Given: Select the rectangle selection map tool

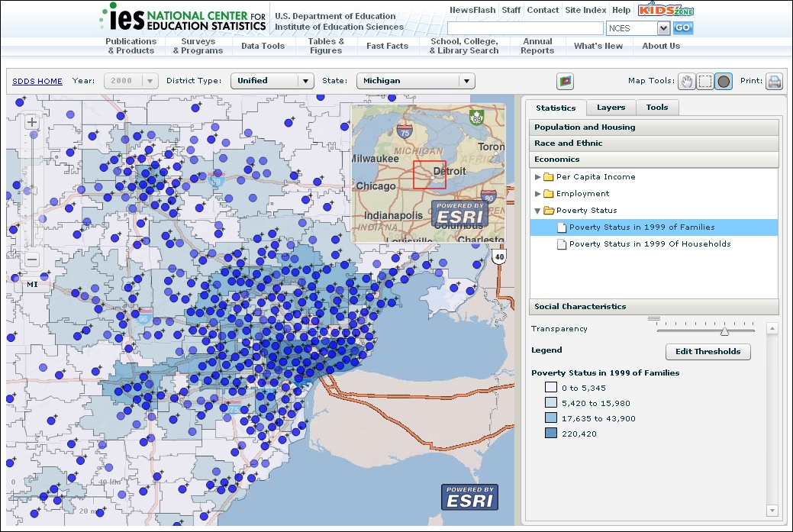Looking at the screenshot, I should coord(705,81).
